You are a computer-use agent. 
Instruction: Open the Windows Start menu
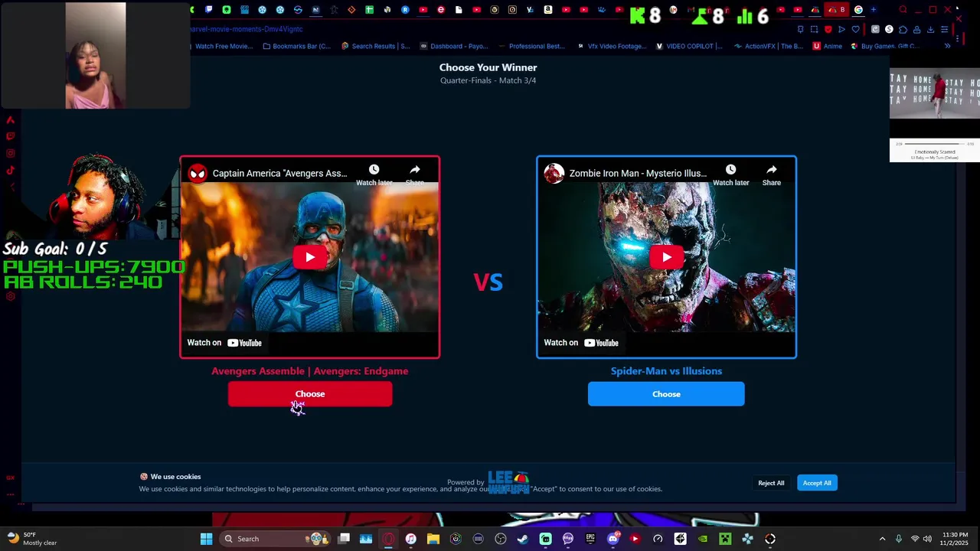206,539
